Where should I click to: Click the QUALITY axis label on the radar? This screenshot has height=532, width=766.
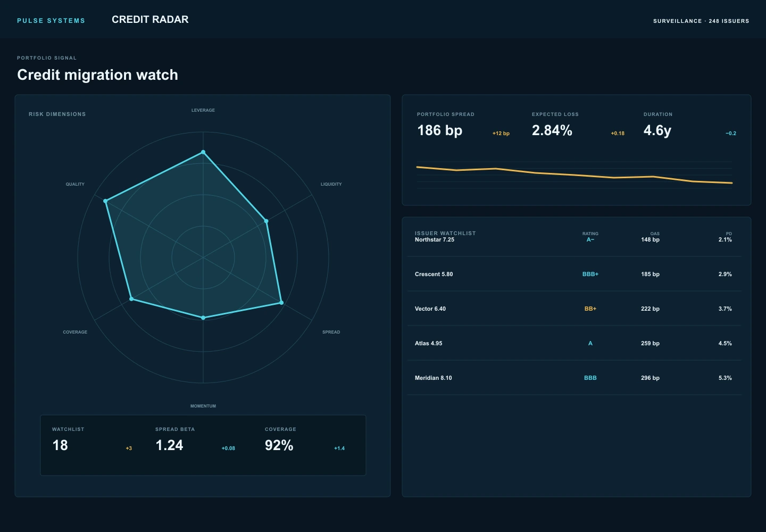pos(75,184)
